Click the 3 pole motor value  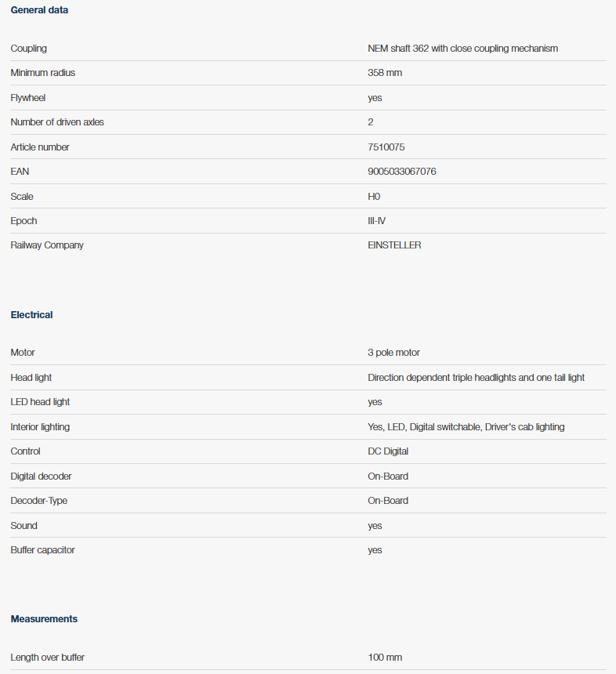(x=393, y=353)
